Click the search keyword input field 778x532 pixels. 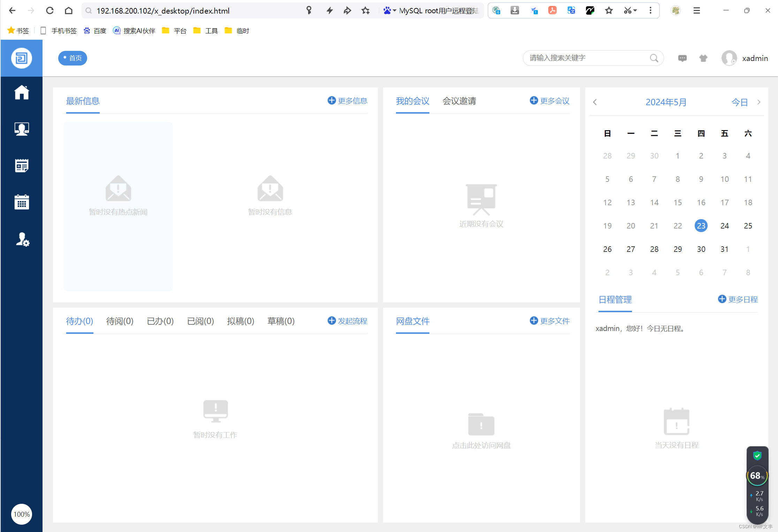[x=586, y=58]
